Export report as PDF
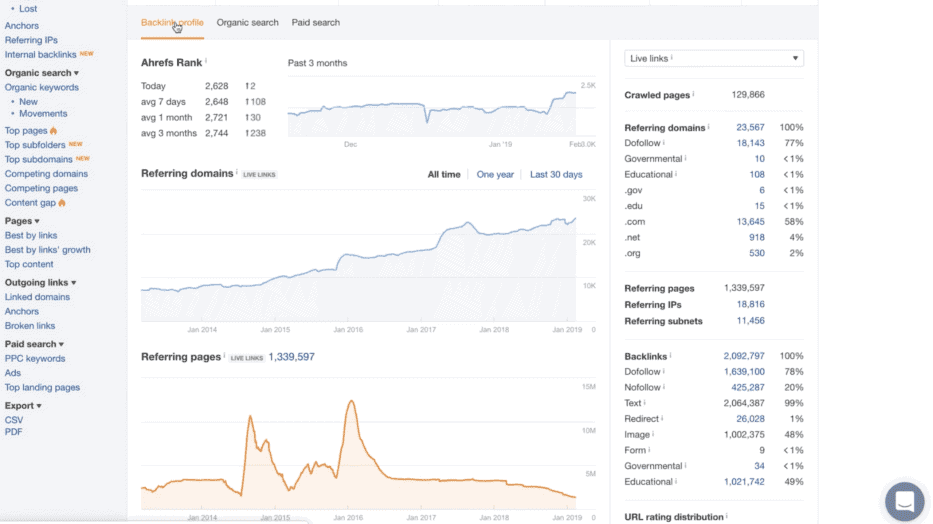Image resolution: width=933 pixels, height=524 pixels. tap(13, 432)
